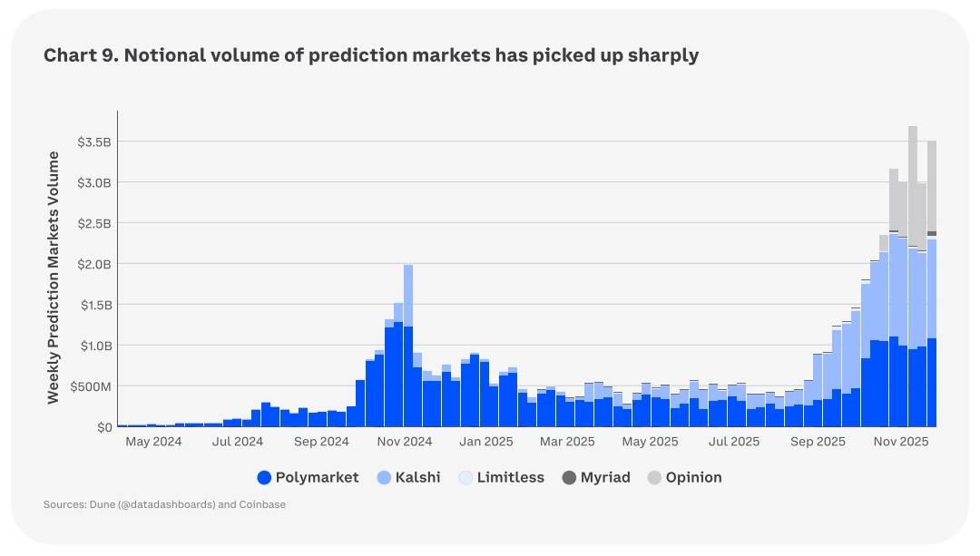The image size is (980, 556).
Task: Click the Dune and Coinbase sources line
Action: pyautogui.click(x=164, y=504)
